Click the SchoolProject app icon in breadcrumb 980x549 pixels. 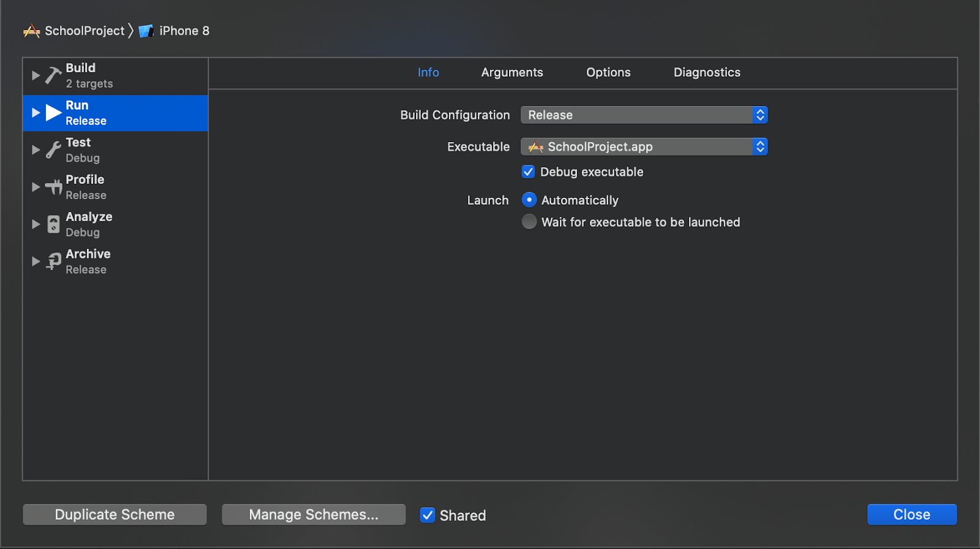click(x=31, y=31)
